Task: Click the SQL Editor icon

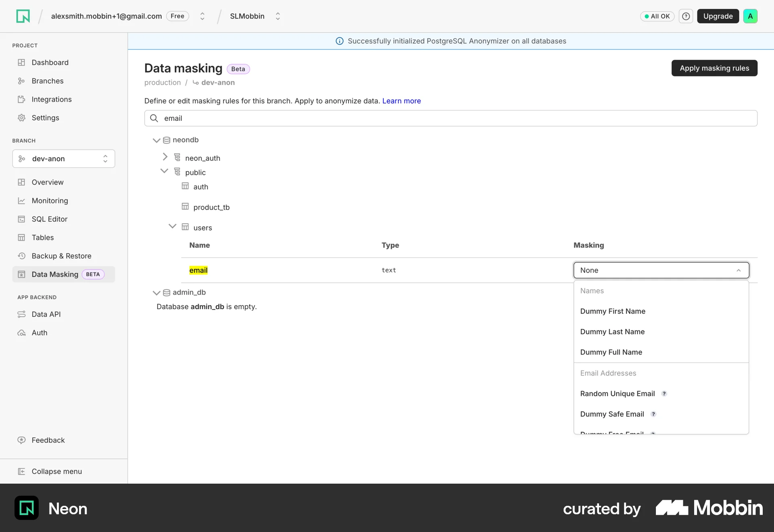Action: point(21,219)
